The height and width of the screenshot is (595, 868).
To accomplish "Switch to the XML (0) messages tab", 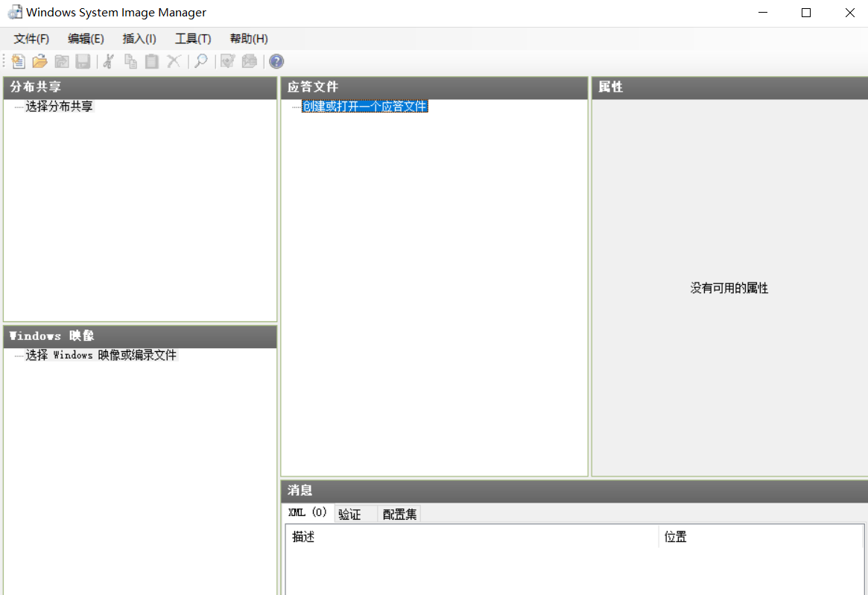I will tap(308, 513).
